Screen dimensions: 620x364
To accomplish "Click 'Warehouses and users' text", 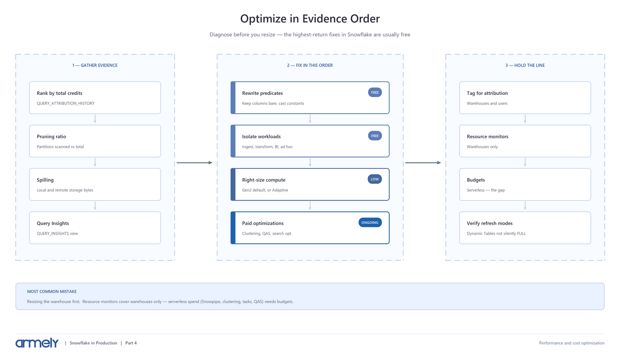I will tap(487, 103).
